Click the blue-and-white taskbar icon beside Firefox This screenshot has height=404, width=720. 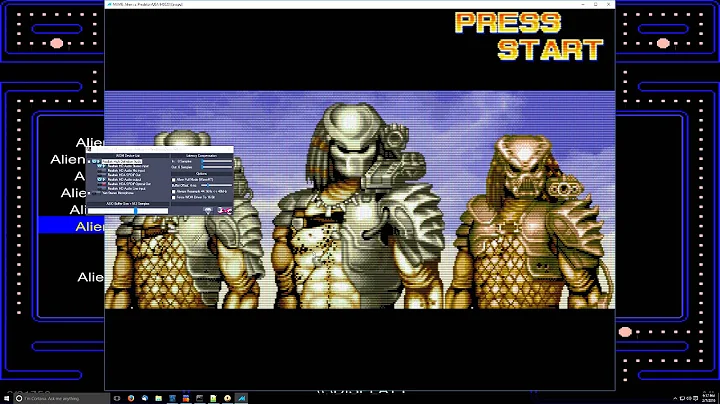[145, 398]
